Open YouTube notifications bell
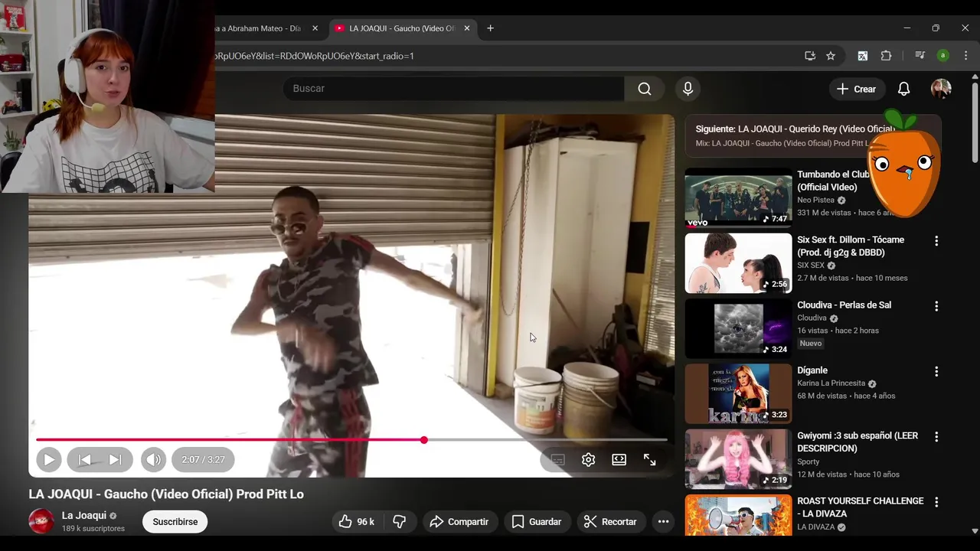The width and height of the screenshot is (980, 551). [x=903, y=89]
